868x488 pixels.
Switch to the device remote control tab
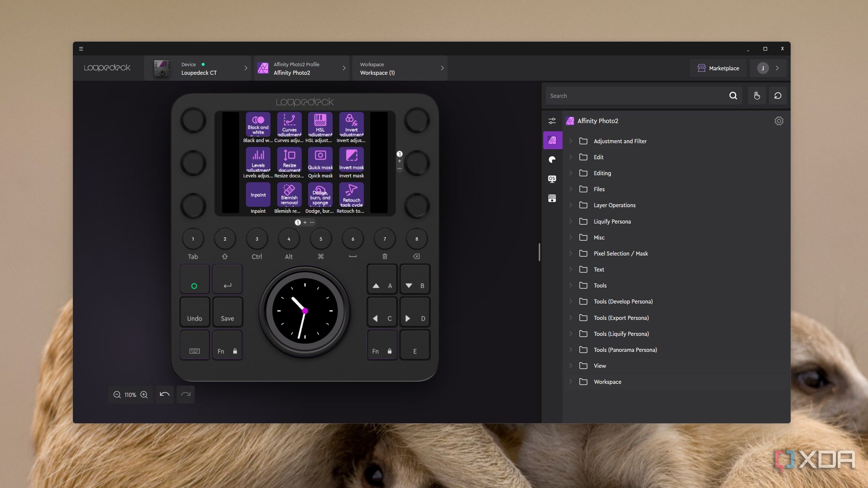pos(552,198)
